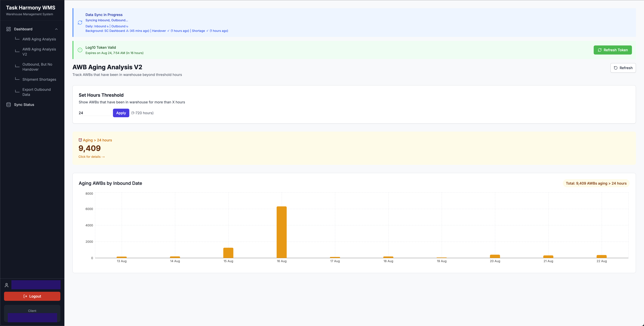Click the green token valid info icon
The width and height of the screenshot is (644, 326).
click(80, 50)
